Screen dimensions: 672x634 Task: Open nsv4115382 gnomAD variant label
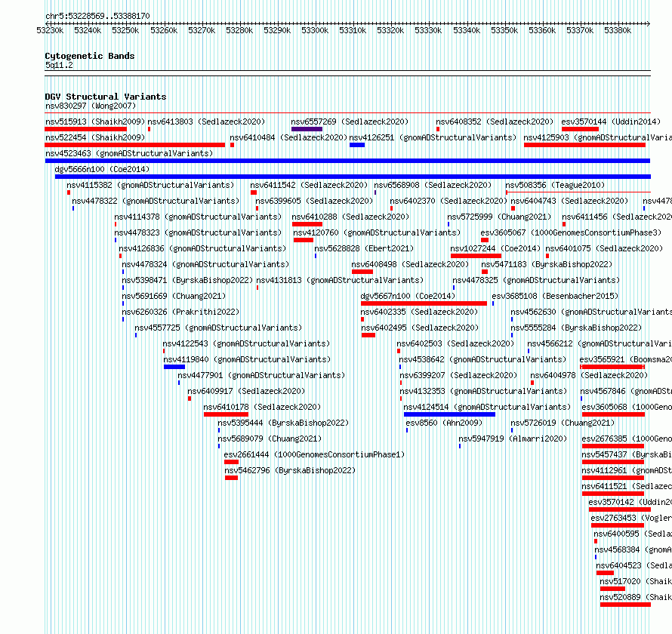[150, 185]
